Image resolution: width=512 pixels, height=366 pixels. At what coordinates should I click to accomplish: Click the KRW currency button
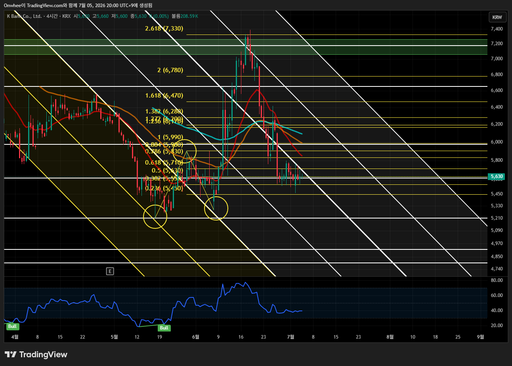[497, 17]
